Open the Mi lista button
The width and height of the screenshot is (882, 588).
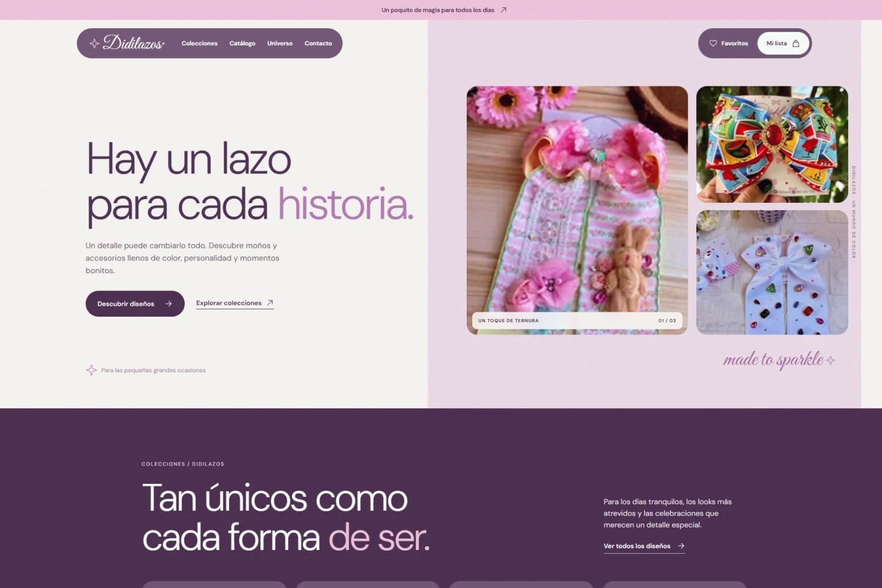tap(783, 43)
